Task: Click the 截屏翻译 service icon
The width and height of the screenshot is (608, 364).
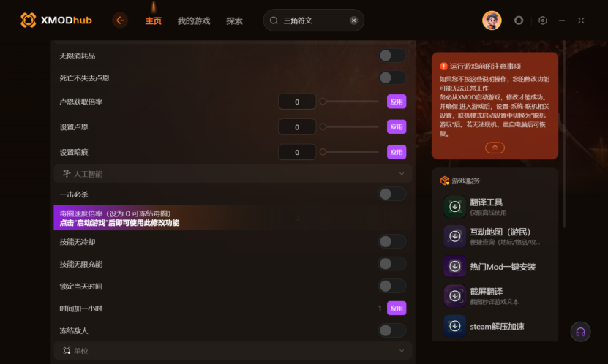Action: pos(455,296)
